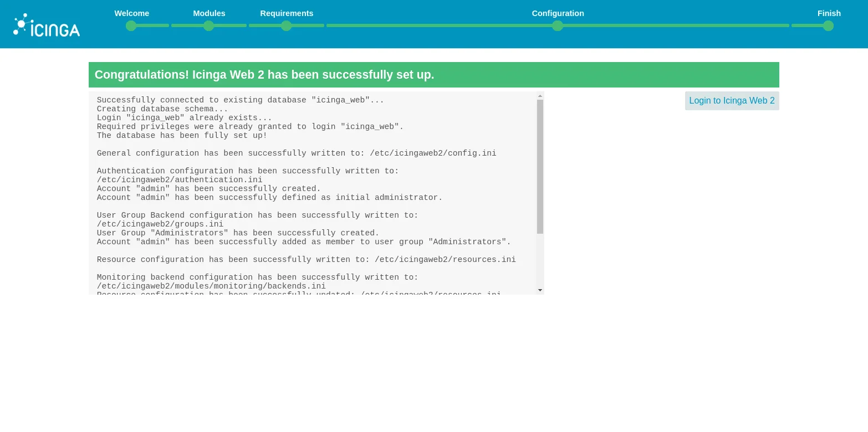Select the Requirements step indicator dot
The width and height of the screenshot is (868, 432).
[x=287, y=26]
